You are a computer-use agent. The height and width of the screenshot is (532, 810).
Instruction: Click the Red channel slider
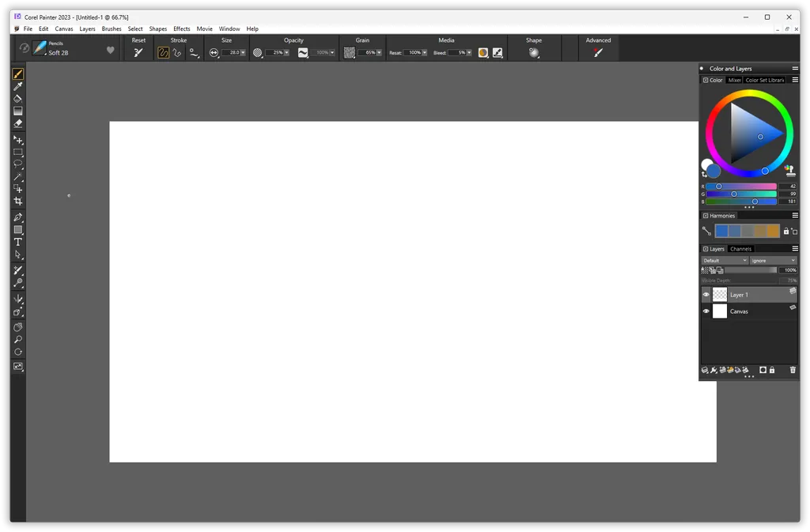(741, 187)
